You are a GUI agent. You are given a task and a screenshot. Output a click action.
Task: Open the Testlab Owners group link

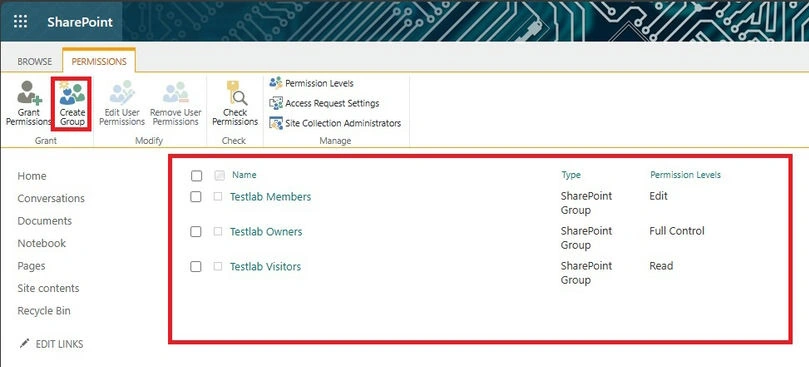pyautogui.click(x=266, y=232)
